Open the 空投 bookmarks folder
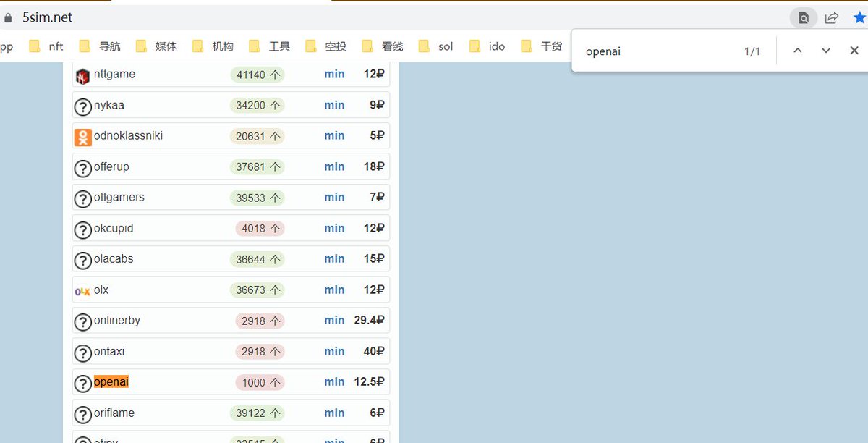This screenshot has width=868, height=443. pos(325,46)
